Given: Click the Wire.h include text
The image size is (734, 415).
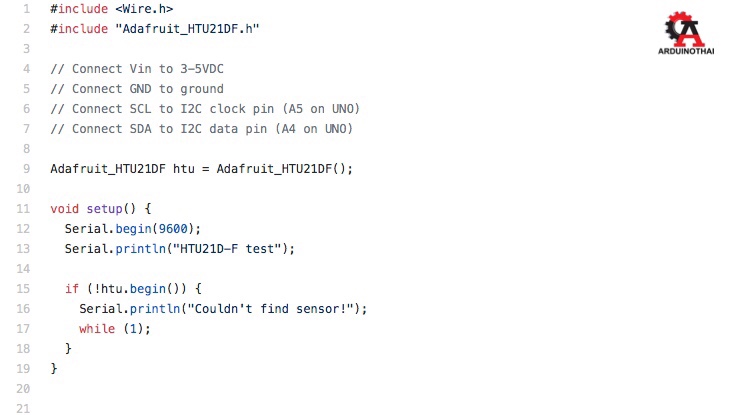Looking at the screenshot, I should point(144,9).
